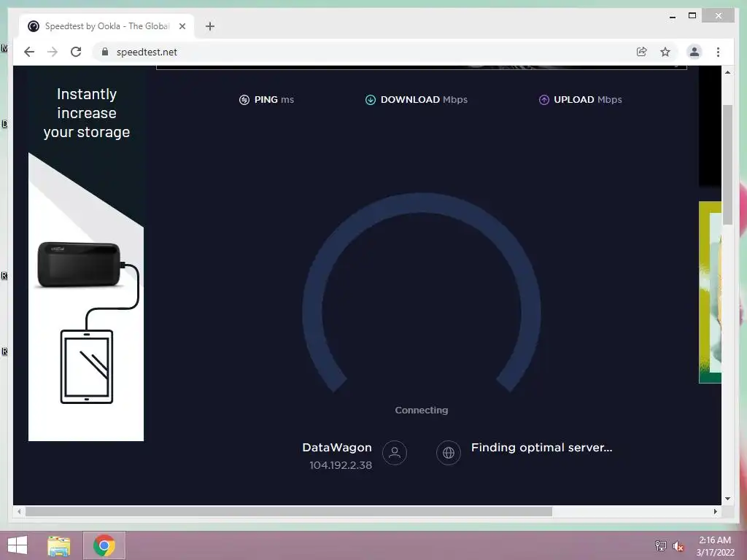Close the Speedtest by Ookla tab
The width and height of the screenshot is (747, 560).
click(182, 26)
